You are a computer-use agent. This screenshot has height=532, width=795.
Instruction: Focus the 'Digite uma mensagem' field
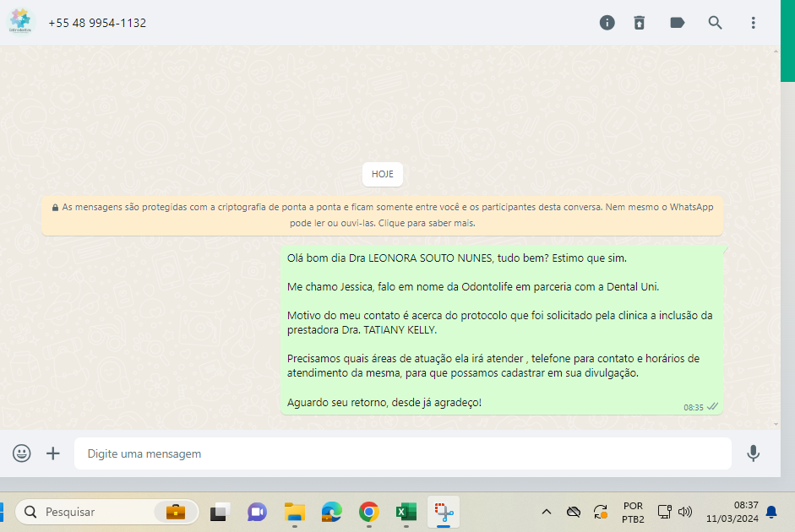coord(403,453)
